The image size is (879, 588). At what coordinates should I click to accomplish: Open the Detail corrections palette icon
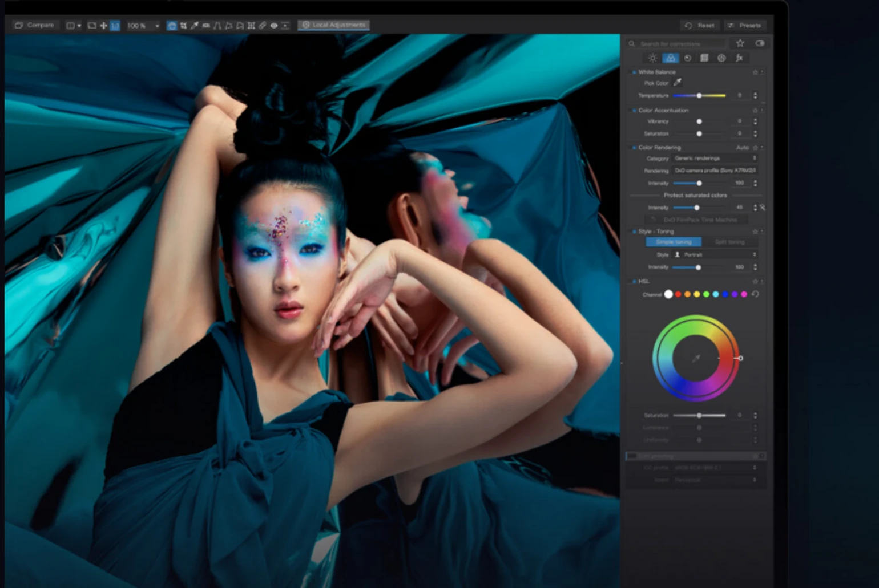tap(687, 58)
